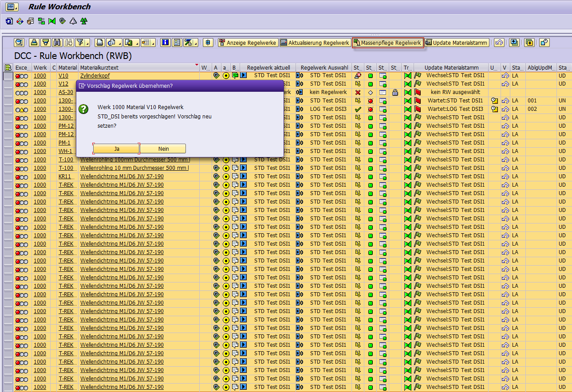Click the blue information icon
This screenshot has width=572, height=392.
[x=166, y=43]
